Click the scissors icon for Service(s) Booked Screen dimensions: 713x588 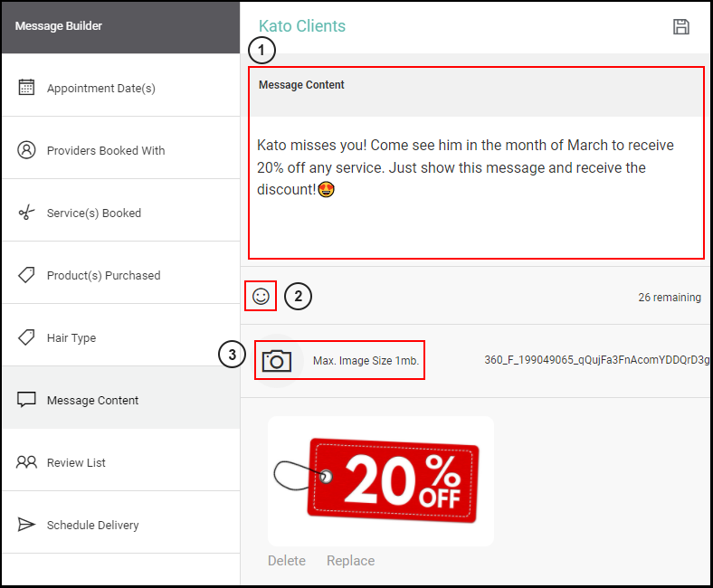click(x=26, y=213)
